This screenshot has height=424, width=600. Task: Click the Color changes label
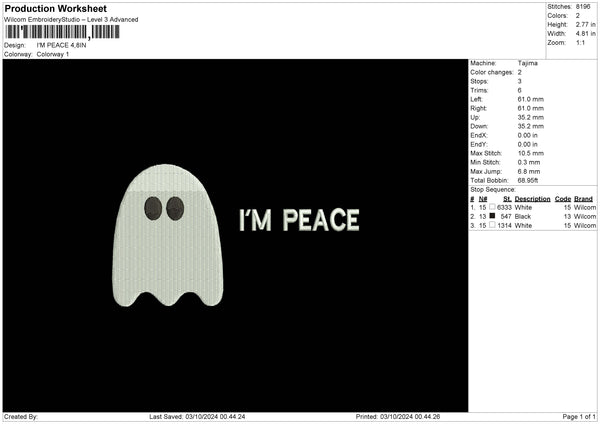pos(492,72)
